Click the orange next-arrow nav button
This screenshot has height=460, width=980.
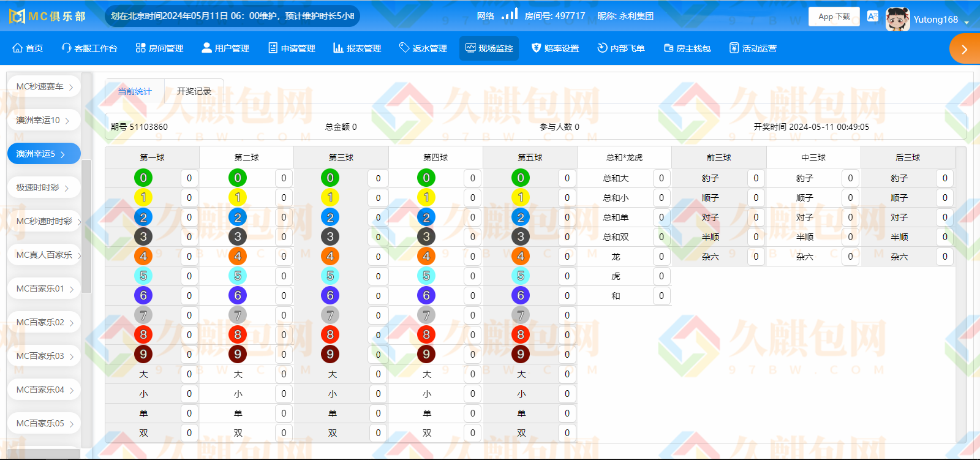pyautogui.click(x=965, y=49)
